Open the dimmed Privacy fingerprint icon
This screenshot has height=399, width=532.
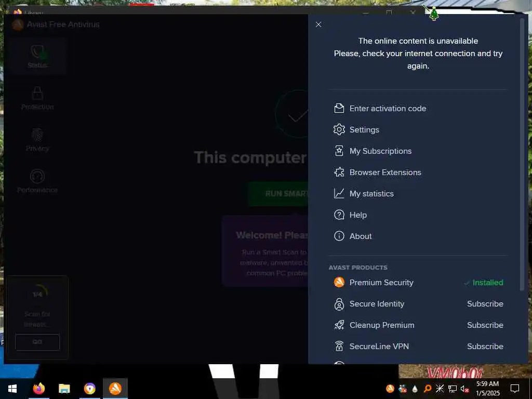coord(37,135)
